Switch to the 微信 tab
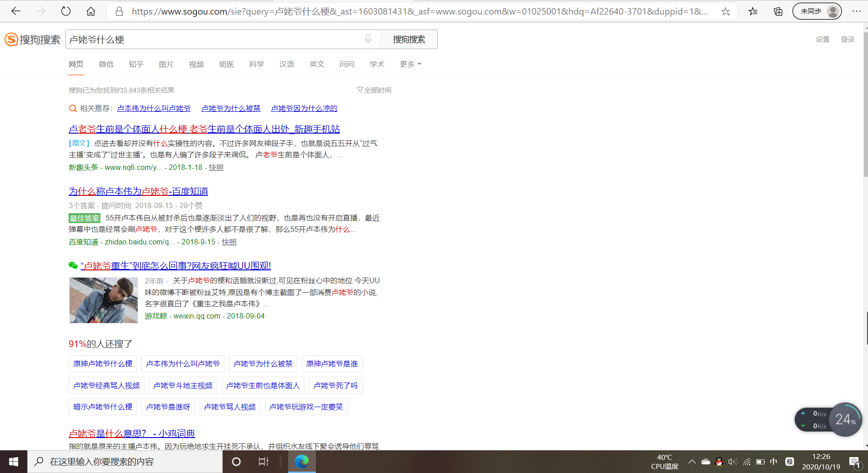 pos(106,64)
